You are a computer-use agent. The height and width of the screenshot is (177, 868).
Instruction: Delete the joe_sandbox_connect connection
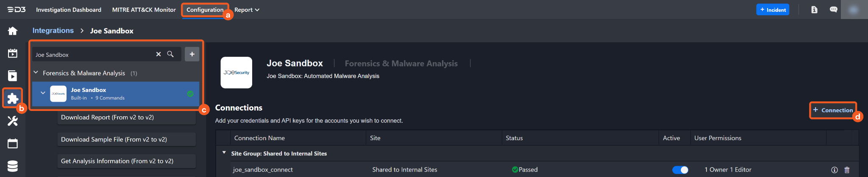point(847,170)
